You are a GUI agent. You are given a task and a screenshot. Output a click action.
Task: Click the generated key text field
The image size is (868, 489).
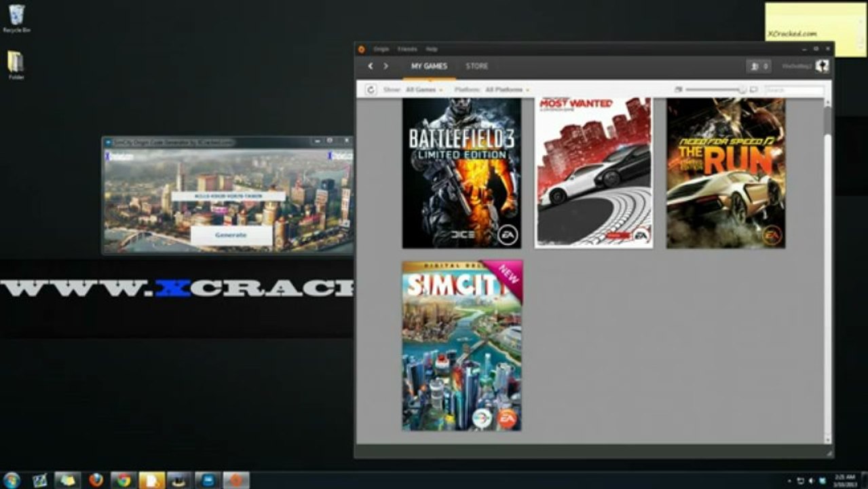pyautogui.click(x=228, y=196)
